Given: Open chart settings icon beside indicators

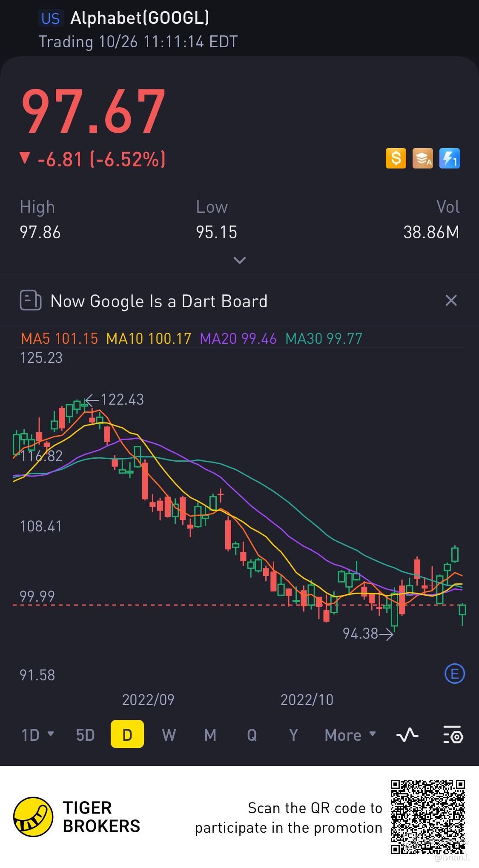Looking at the screenshot, I should (x=453, y=735).
